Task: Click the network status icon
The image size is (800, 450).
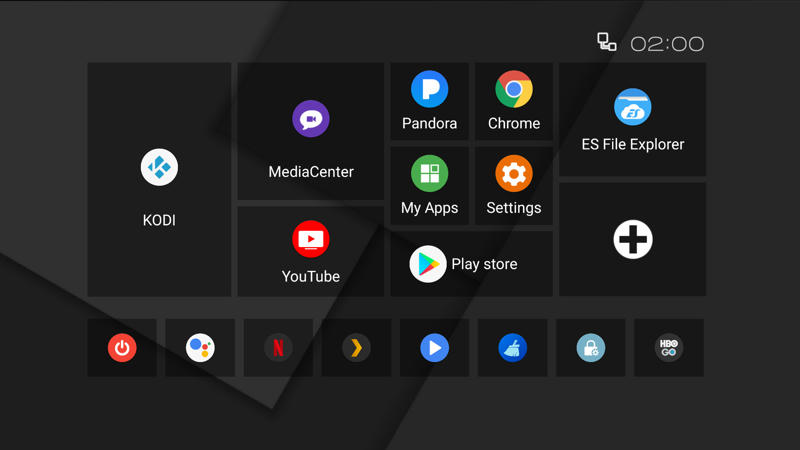Action: [607, 42]
